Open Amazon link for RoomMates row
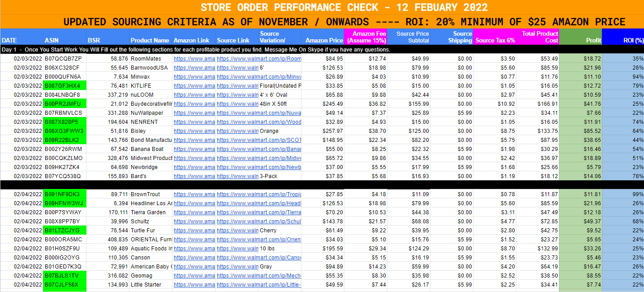 (x=194, y=58)
